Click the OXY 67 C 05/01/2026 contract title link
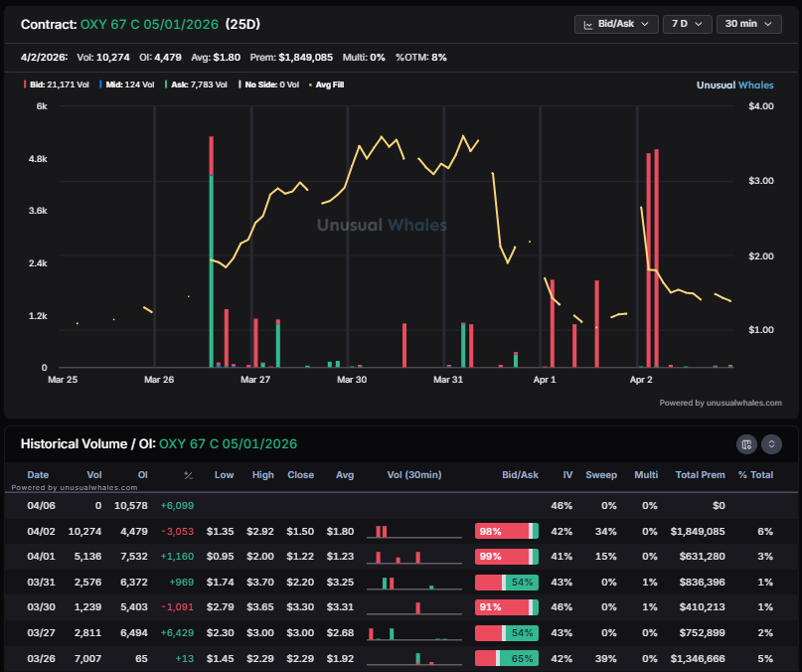 149,24
